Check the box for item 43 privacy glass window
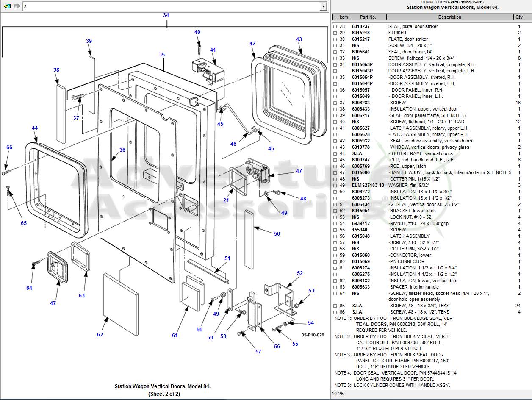This screenshot has width=532, height=400. pyautogui.click(x=335, y=147)
